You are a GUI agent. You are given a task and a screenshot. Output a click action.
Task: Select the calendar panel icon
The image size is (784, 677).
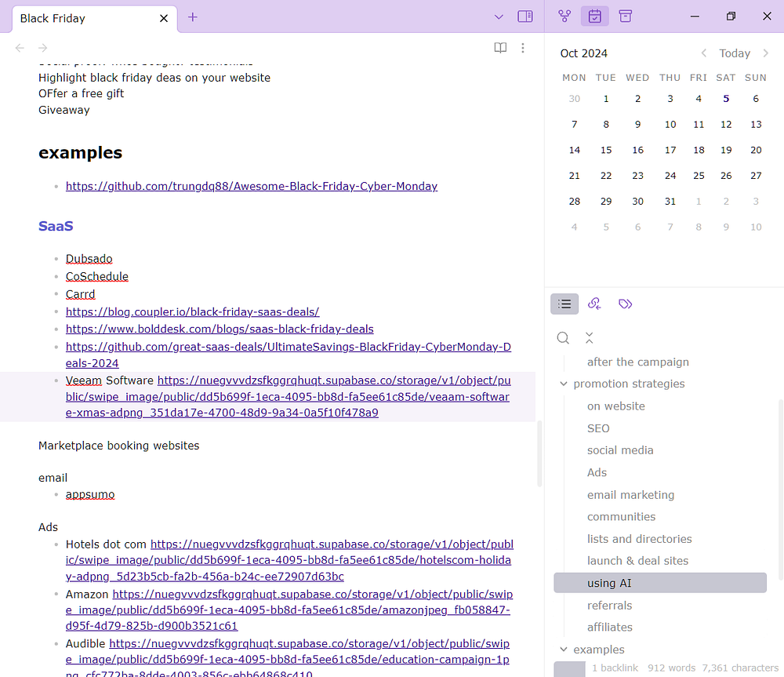click(594, 16)
